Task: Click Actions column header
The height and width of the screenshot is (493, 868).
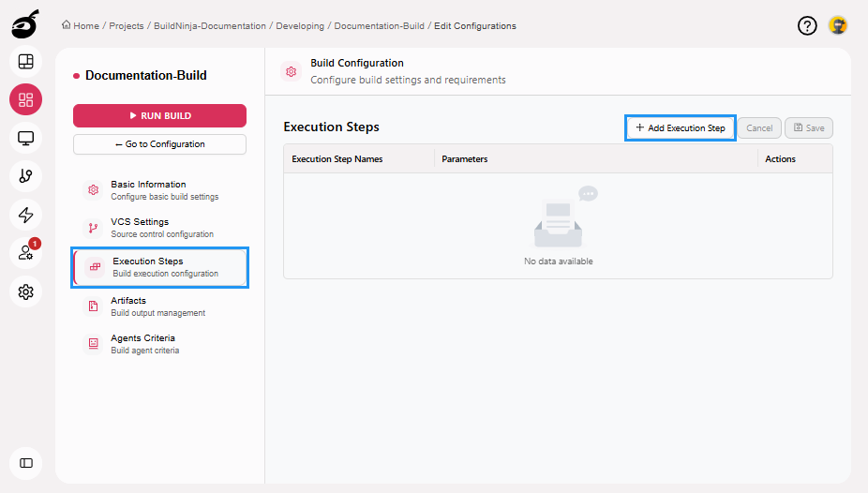Action: [780, 158]
